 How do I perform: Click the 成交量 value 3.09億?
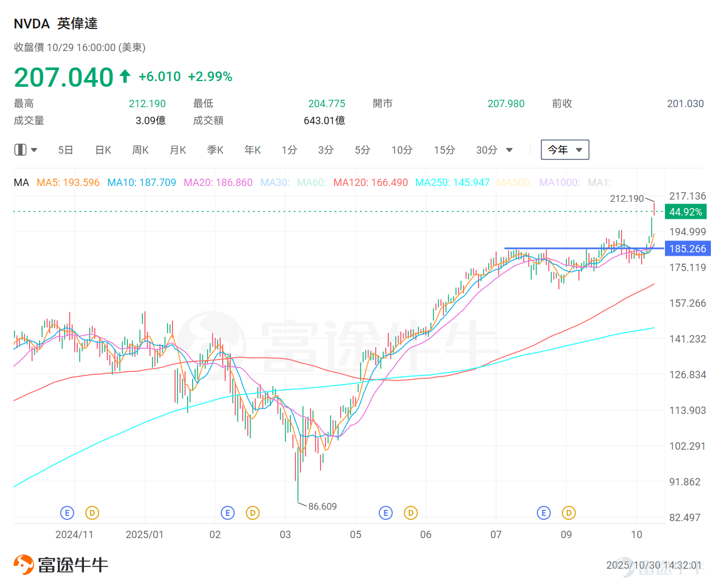tap(151, 121)
